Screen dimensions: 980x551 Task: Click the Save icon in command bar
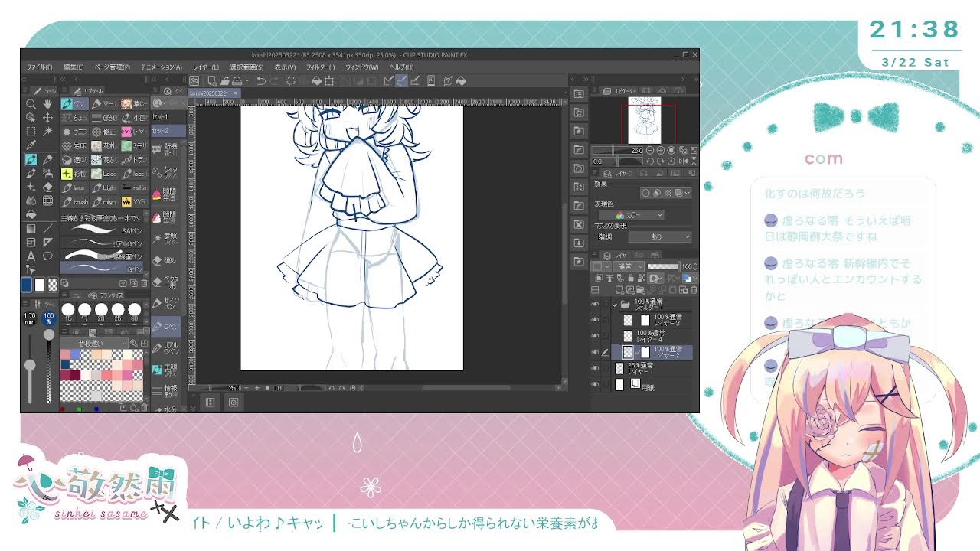[x=237, y=80]
